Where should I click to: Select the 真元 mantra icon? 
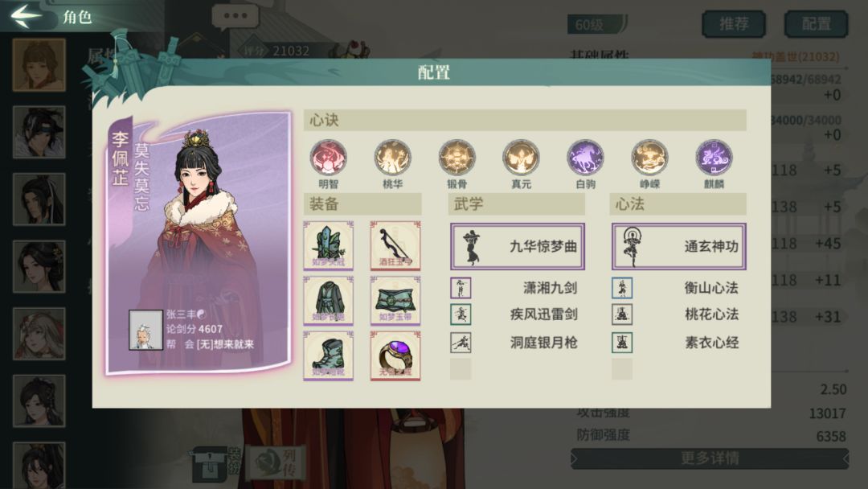click(521, 158)
